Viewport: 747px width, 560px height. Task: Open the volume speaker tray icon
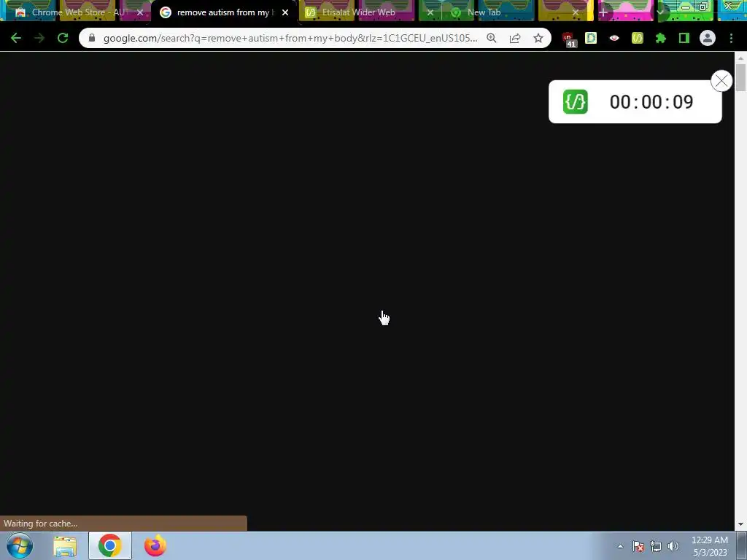(673, 546)
